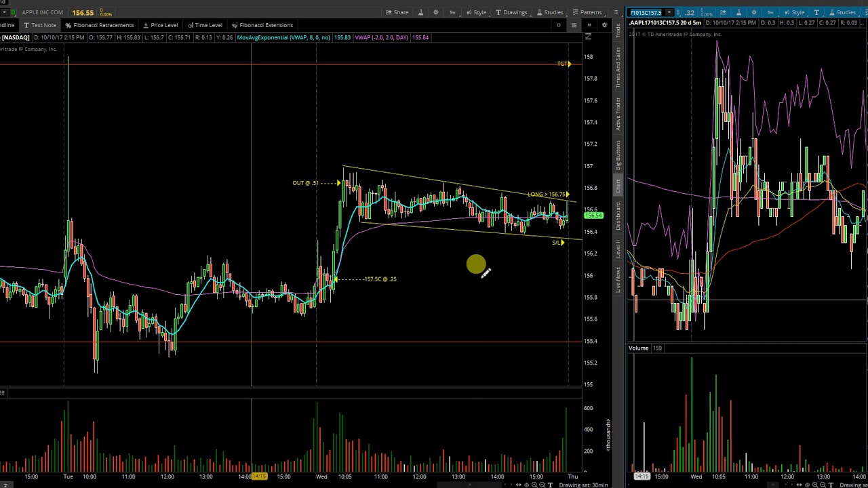868x488 pixels.
Task: Select the Price Level drawing tool
Action: pyautogui.click(x=160, y=25)
